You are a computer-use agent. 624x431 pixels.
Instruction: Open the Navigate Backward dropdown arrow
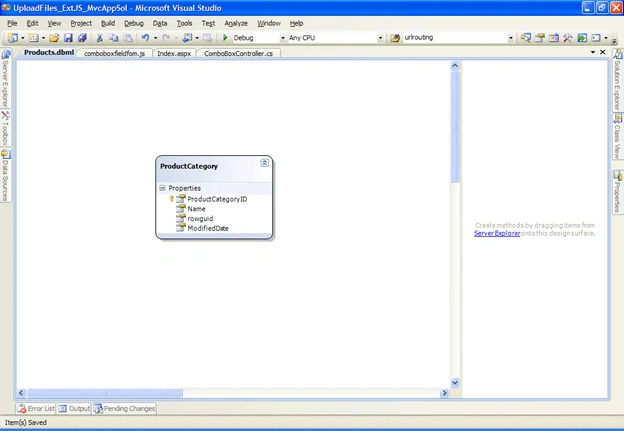197,38
